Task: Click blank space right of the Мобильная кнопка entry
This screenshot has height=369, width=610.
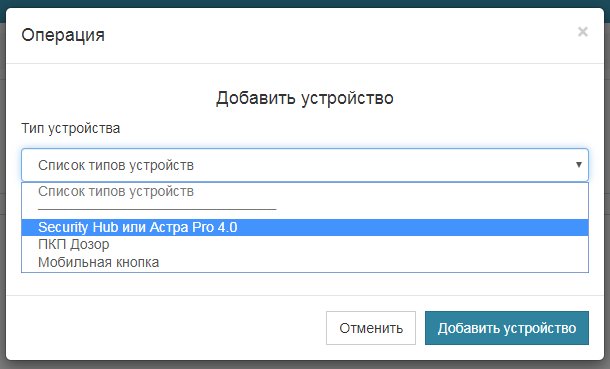Action: (373, 262)
